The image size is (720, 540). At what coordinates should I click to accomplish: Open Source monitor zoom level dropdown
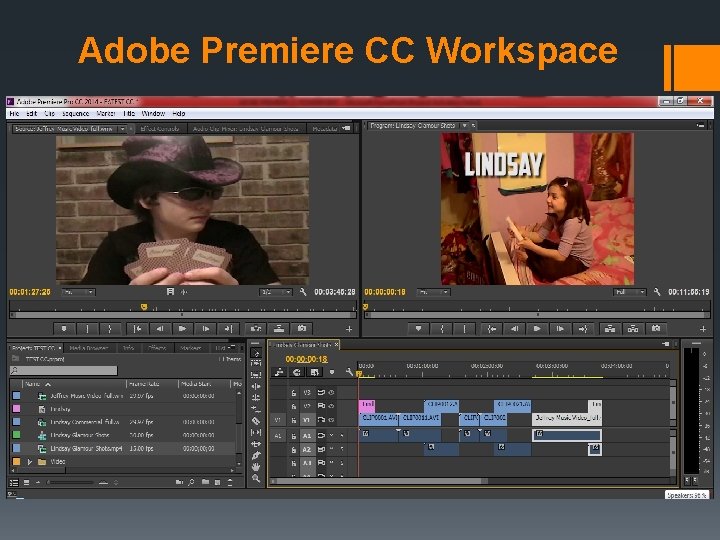pyautogui.click(x=78, y=292)
